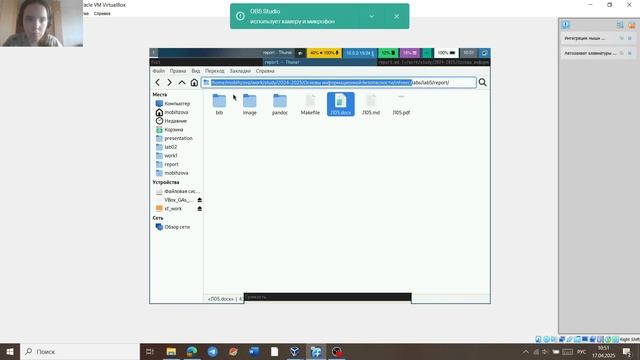Go back with the Thunar back arrow

point(158,82)
